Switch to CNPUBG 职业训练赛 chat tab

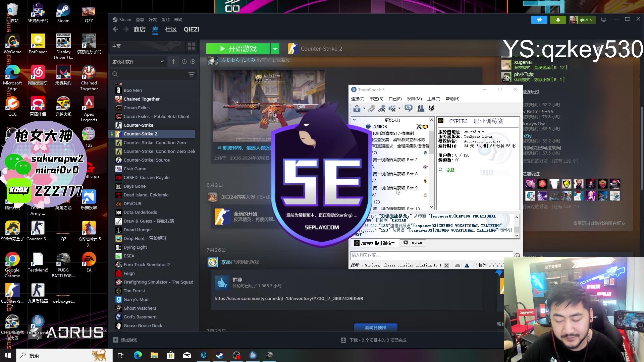(x=375, y=243)
